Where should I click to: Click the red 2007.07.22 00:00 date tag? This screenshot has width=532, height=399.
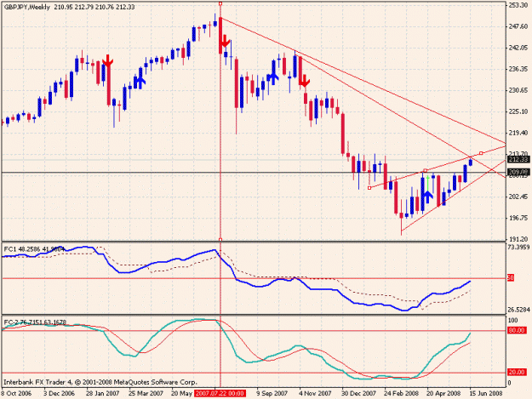220,394
